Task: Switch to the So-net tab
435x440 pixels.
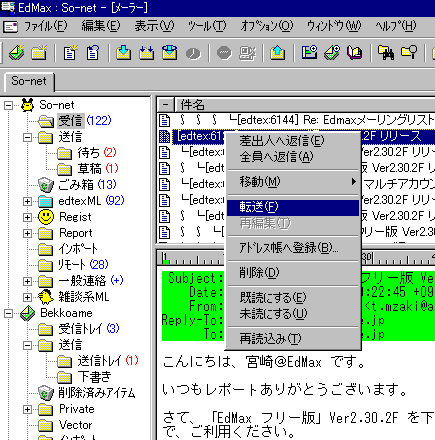Action: click(x=29, y=81)
